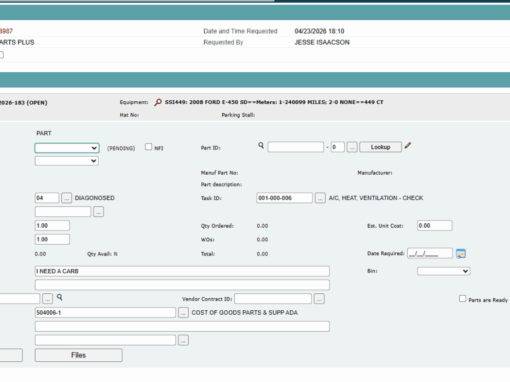Click the wide empty field below 504006-1
This screenshot has height=382, width=510.
tap(182, 326)
